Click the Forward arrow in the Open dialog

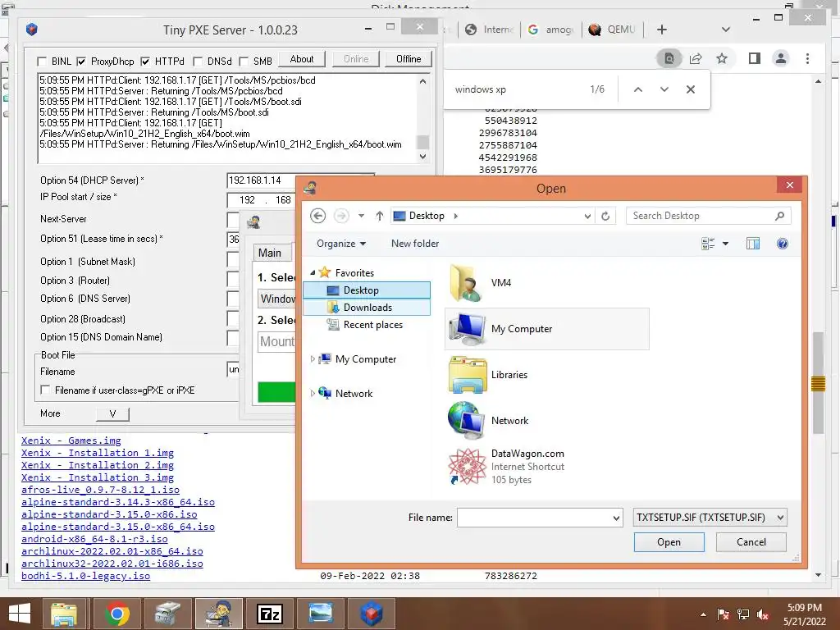[341, 216]
